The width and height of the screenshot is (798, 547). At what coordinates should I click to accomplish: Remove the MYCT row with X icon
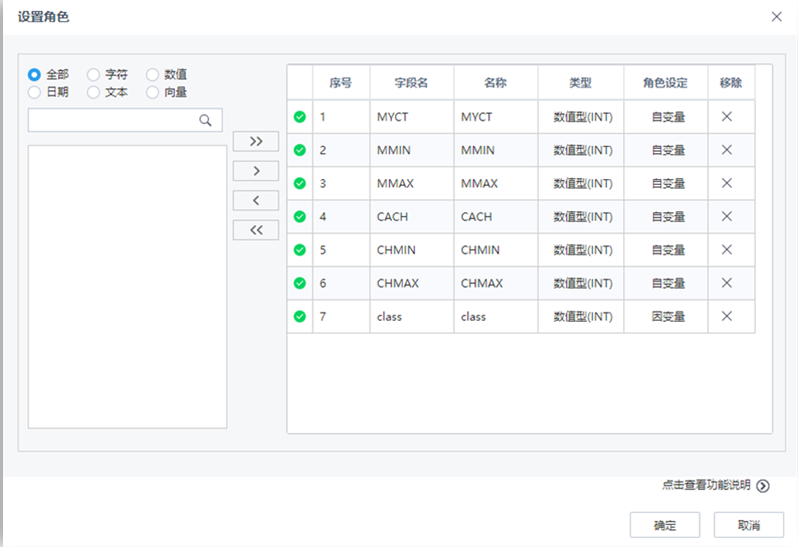727,117
